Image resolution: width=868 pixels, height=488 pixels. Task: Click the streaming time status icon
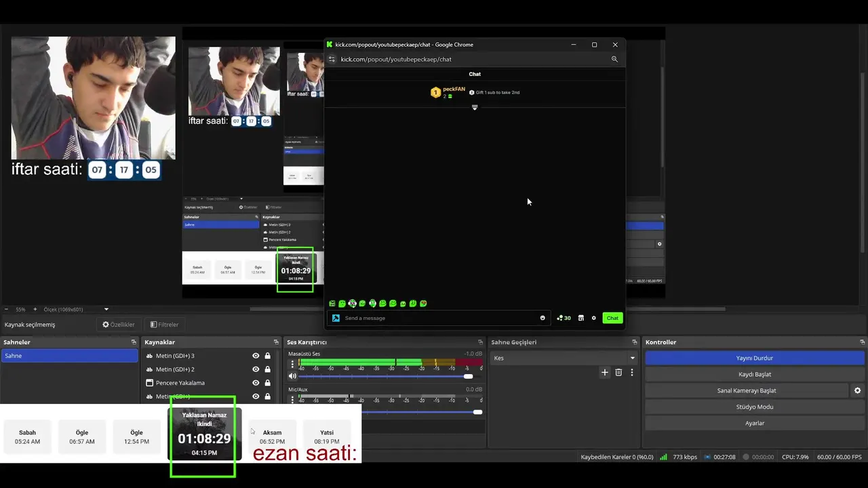[707, 457]
